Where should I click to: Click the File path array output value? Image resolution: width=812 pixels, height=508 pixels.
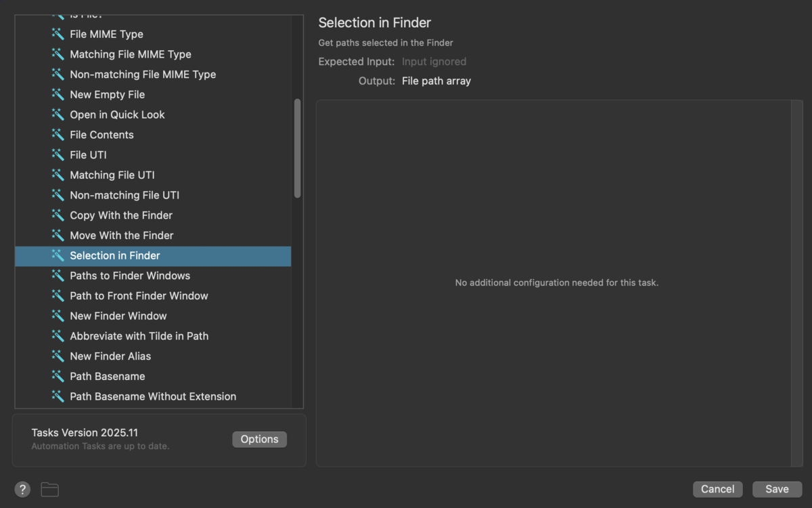click(436, 81)
